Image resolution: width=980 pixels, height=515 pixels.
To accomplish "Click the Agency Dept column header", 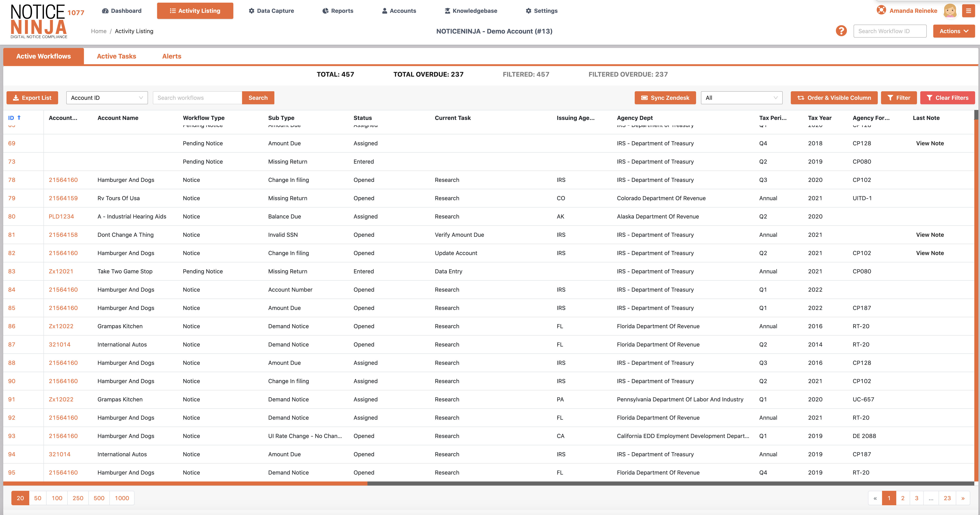I will tap(635, 118).
